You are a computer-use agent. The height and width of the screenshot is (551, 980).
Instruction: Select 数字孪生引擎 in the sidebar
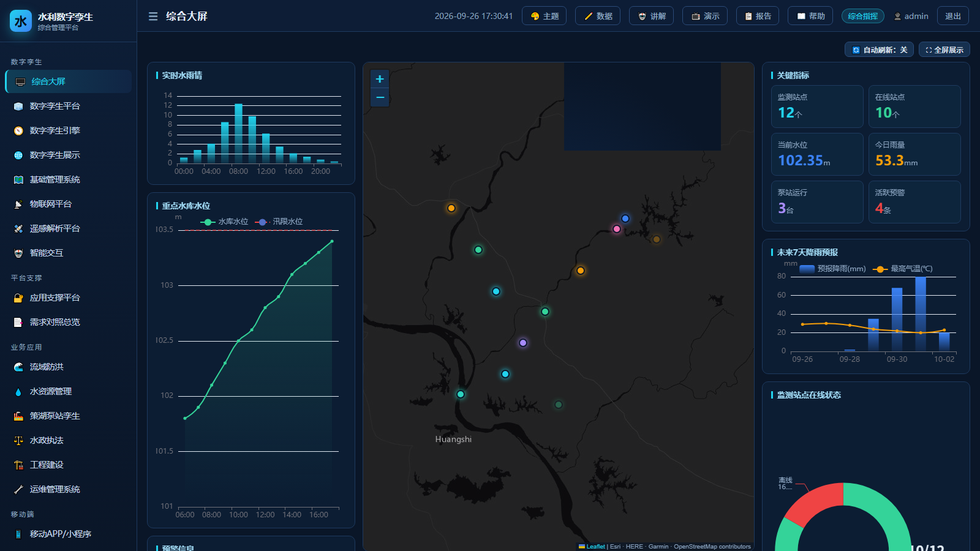click(68, 130)
